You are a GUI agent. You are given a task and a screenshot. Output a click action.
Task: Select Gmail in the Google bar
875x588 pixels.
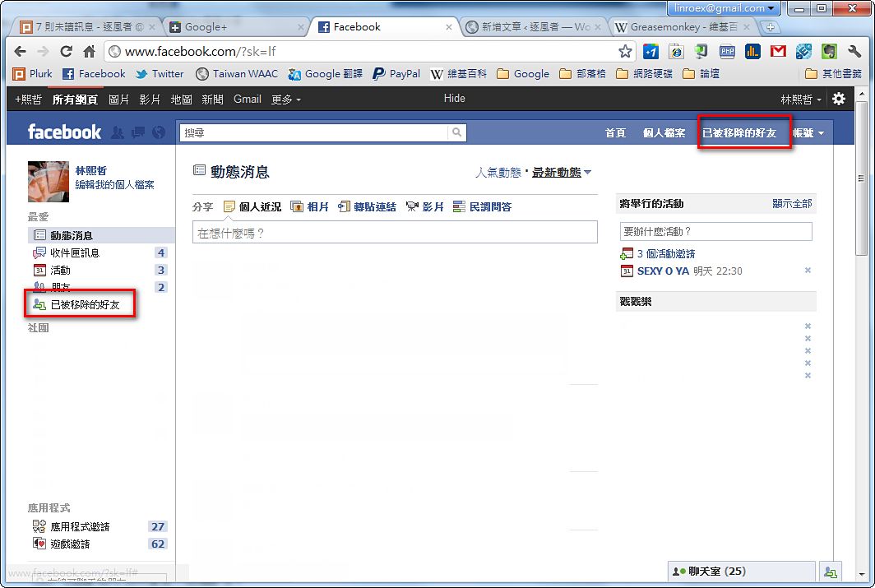[248, 100]
